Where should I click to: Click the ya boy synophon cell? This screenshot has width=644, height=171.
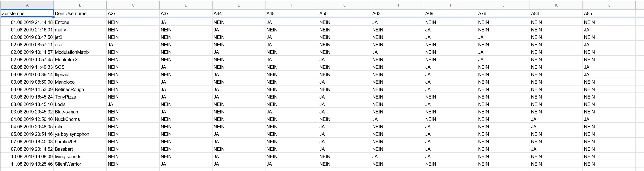(80, 134)
